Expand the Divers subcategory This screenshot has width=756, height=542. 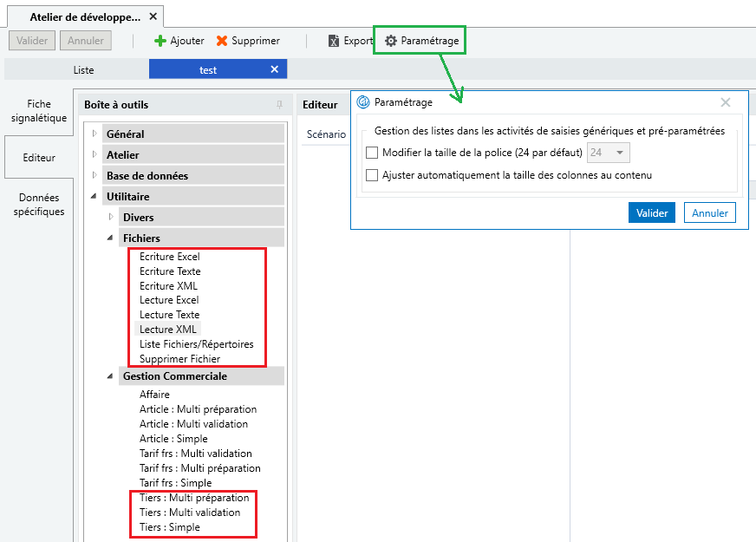(x=111, y=217)
